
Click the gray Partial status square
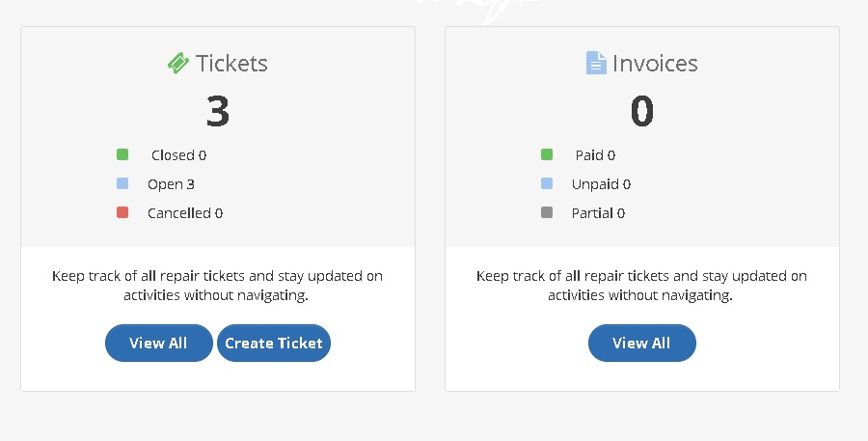pyautogui.click(x=547, y=212)
